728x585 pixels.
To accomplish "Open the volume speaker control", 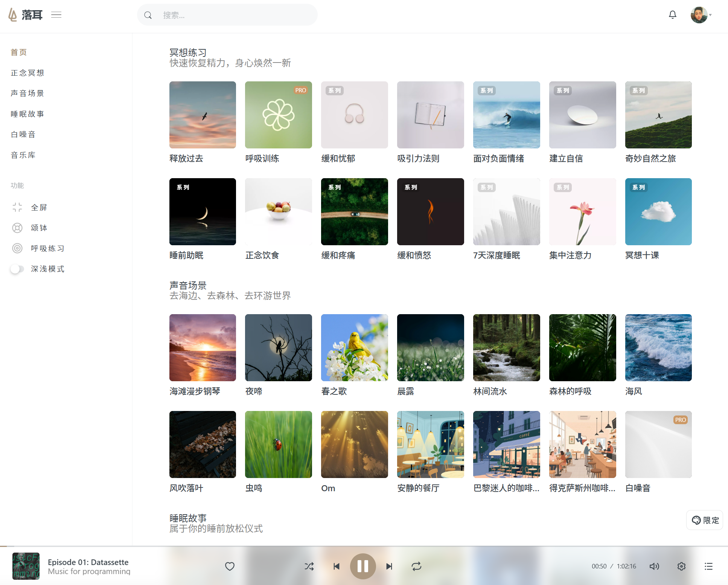I will point(654,566).
